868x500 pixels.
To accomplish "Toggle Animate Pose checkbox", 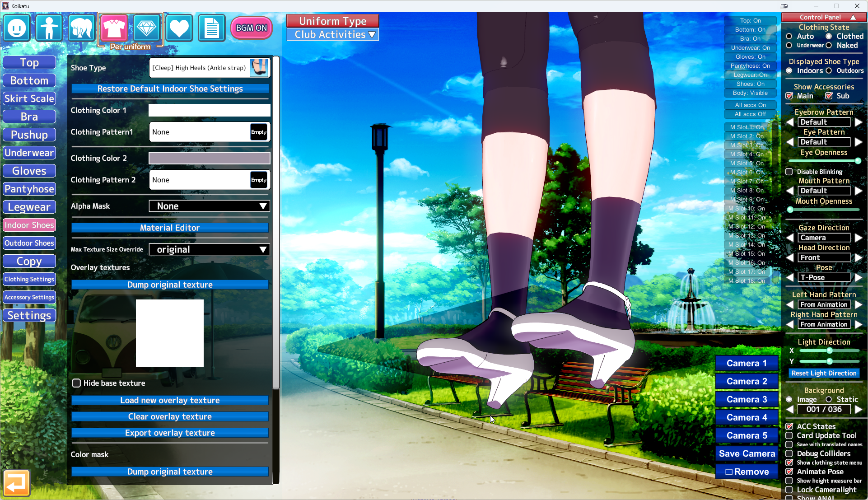I will coord(789,472).
